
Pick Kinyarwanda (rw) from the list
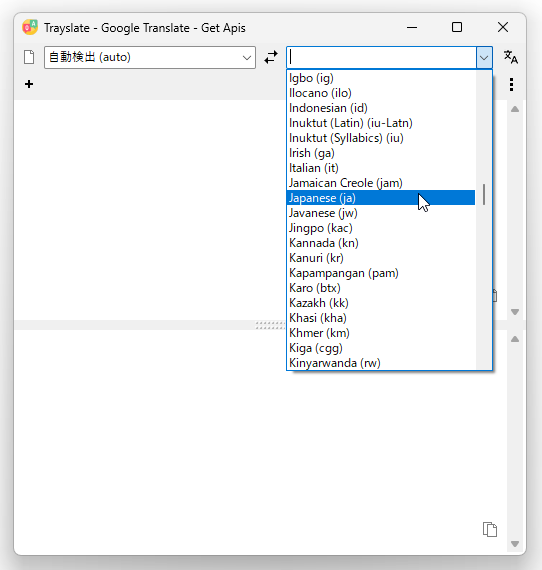pyautogui.click(x=381, y=363)
